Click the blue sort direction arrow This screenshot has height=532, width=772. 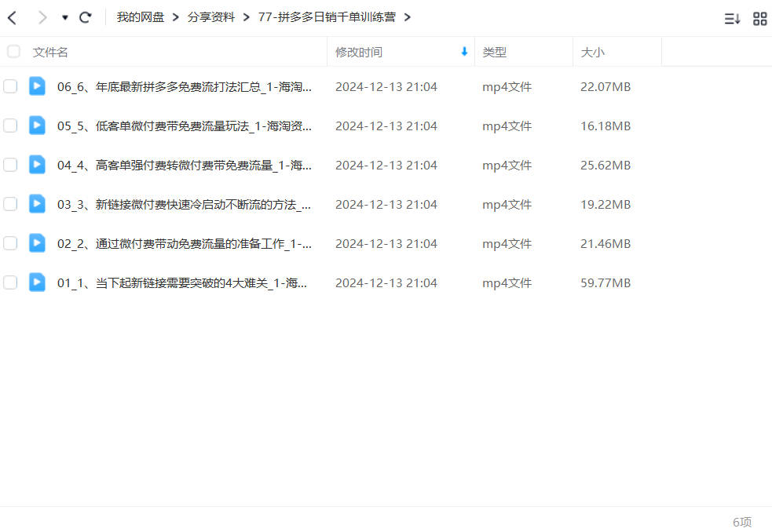464,51
